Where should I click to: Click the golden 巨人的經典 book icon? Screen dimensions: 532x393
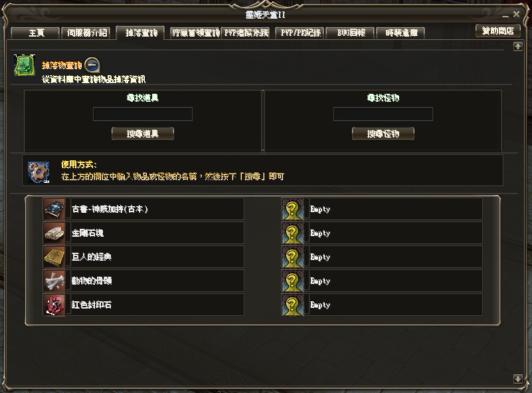click(54, 257)
